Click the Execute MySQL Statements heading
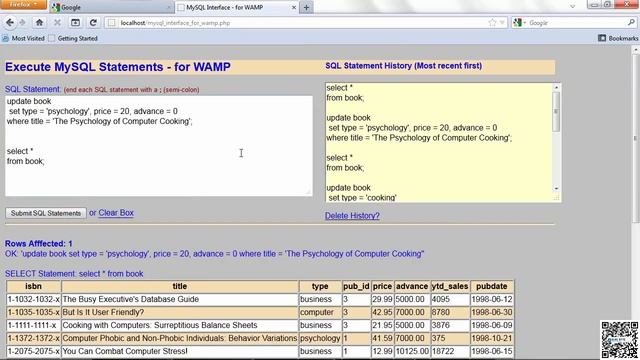The height and width of the screenshot is (360, 640). tap(118, 67)
